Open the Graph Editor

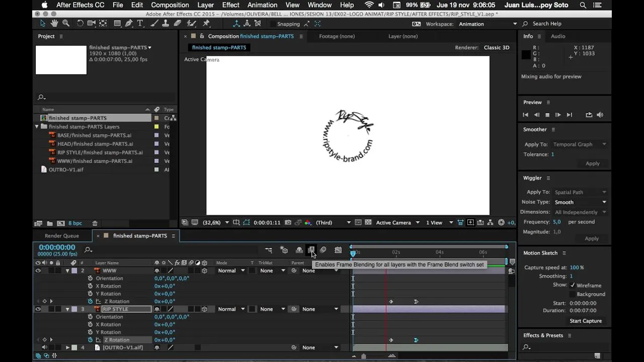338,250
